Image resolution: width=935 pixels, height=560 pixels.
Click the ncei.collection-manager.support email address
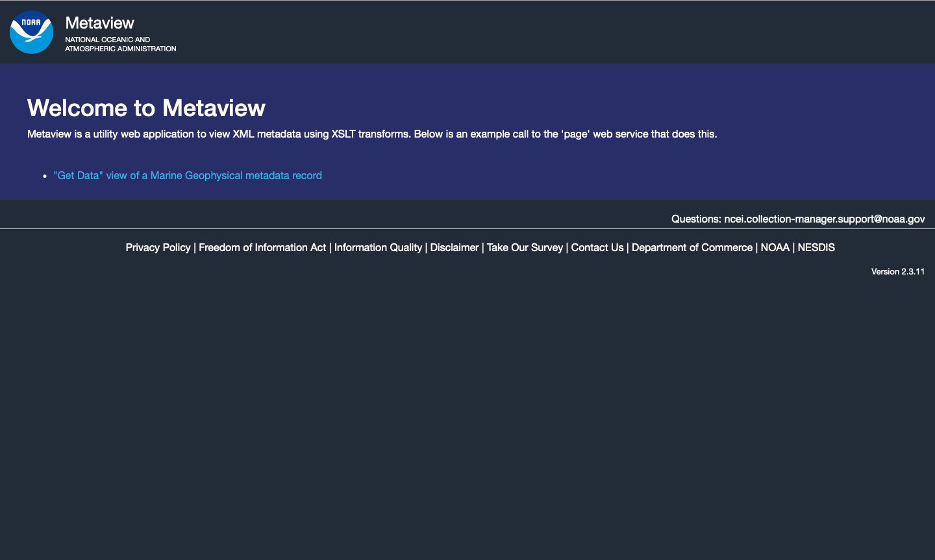[825, 219]
